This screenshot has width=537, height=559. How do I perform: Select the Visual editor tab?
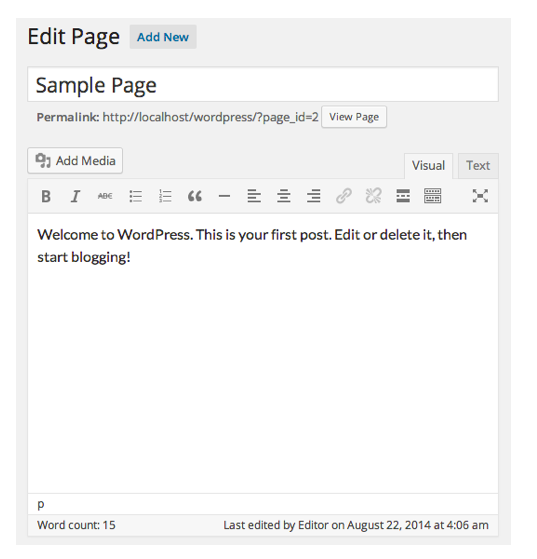pyautogui.click(x=428, y=166)
